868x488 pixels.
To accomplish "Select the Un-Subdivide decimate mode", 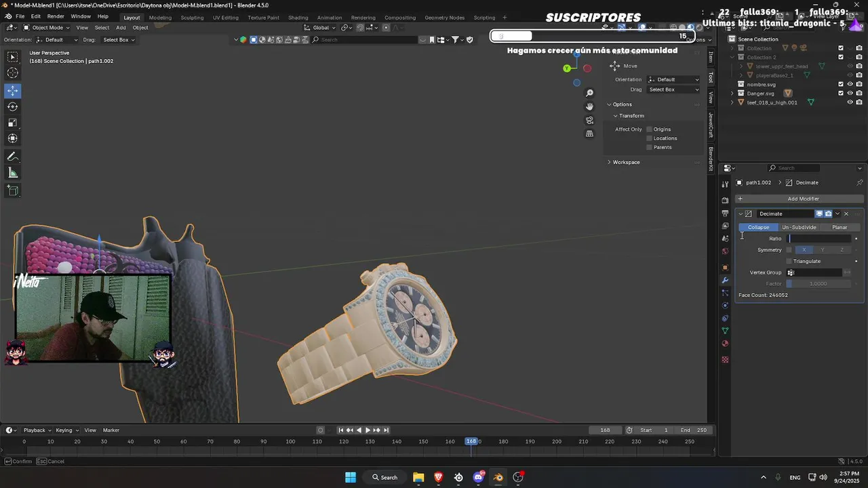I will 799,228.
